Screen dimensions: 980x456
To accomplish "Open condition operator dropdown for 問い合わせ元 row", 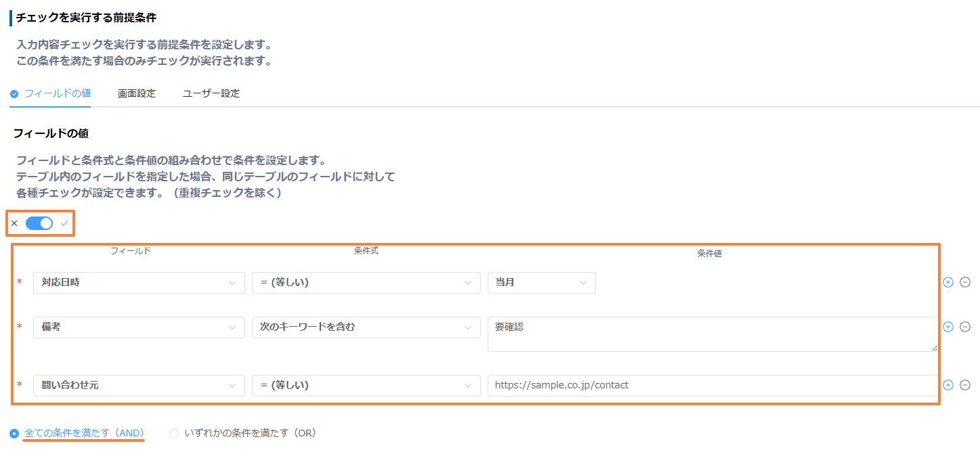I will pos(366,386).
